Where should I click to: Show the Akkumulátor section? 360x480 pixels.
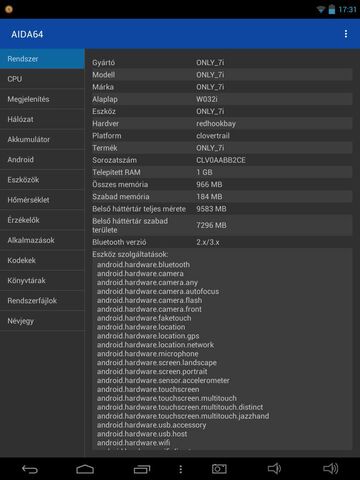(x=42, y=139)
